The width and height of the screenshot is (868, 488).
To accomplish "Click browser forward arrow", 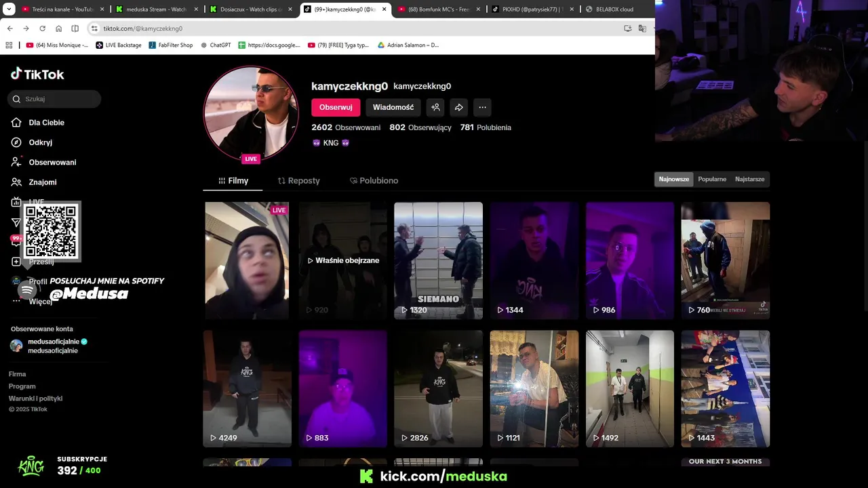I will (x=26, y=28).
